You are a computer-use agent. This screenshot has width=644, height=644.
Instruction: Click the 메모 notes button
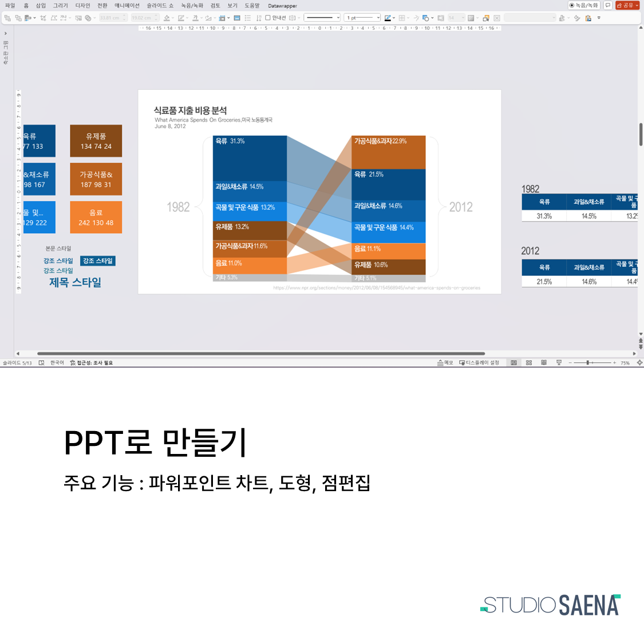[x=445, y=363]
